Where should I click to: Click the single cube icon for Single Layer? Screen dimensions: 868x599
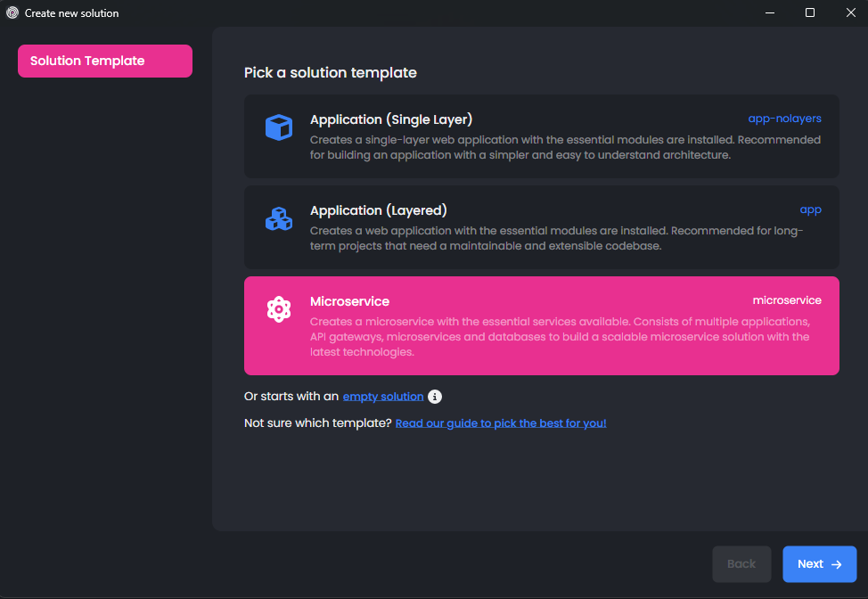(279, 127)
